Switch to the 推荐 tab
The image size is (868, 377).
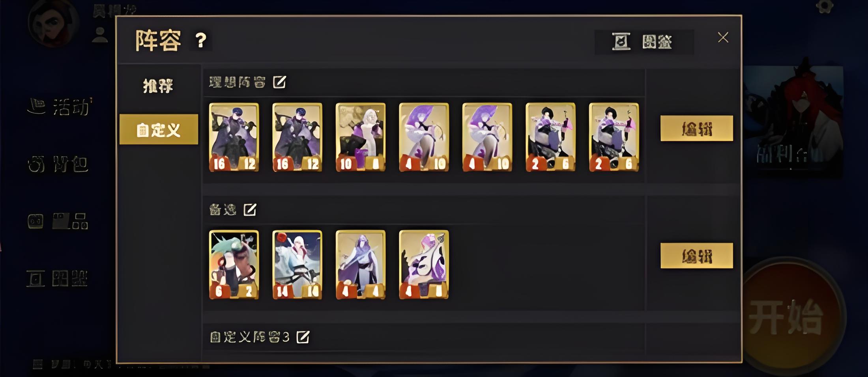pyautogui.click(x=158, y=86)
